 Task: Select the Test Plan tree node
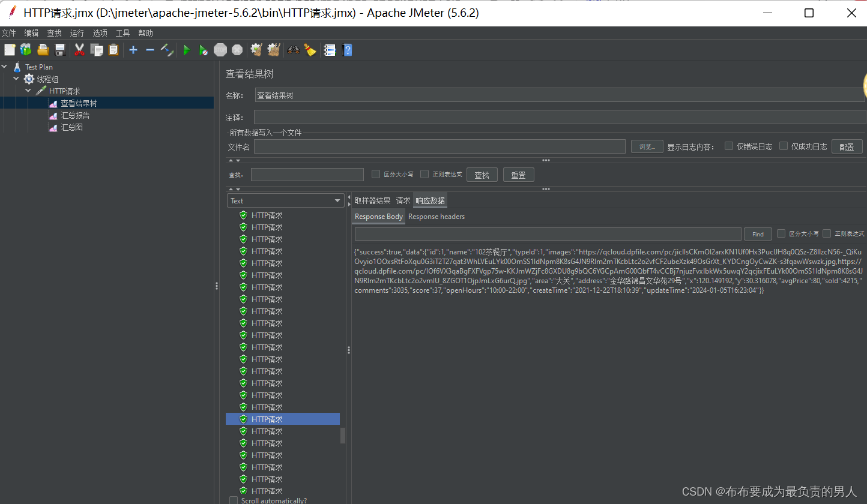(x=39, y=67)
